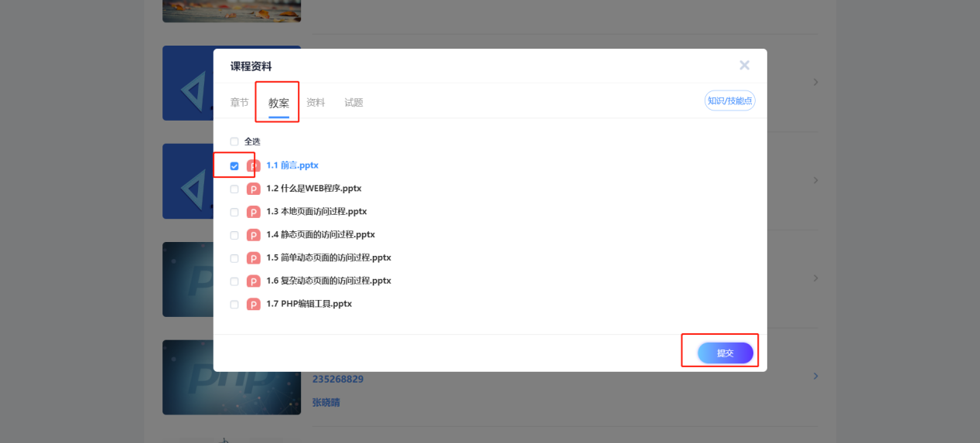The width and height of the screenshot is (980, 443).
Task: Click the PPT icon for 1.1 前言.pptx
Action: click(x=253, y=165)
